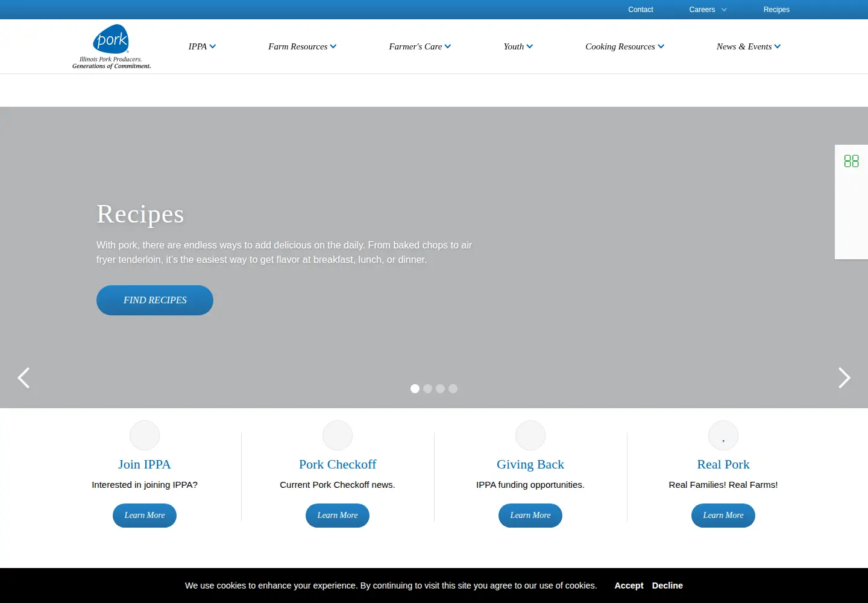Select the fourth carousel dot
The height and width of the screenshot is (603, 868).
coord(453,388)
